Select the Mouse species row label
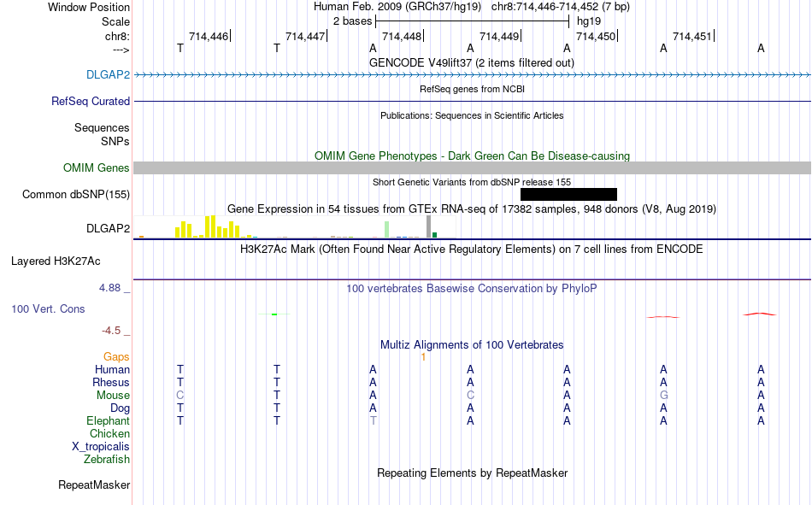Screen dimensions: 812x505 [113, 395]
